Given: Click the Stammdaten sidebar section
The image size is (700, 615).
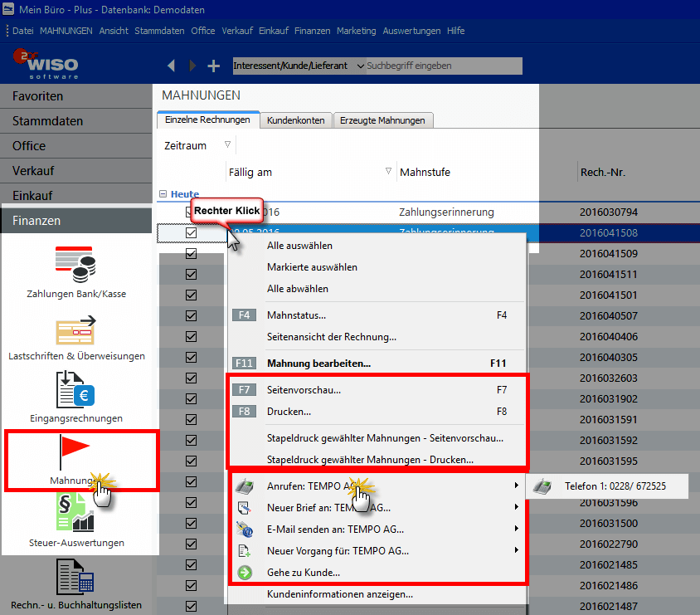Looking at the screenshot, I should (47, 121).
